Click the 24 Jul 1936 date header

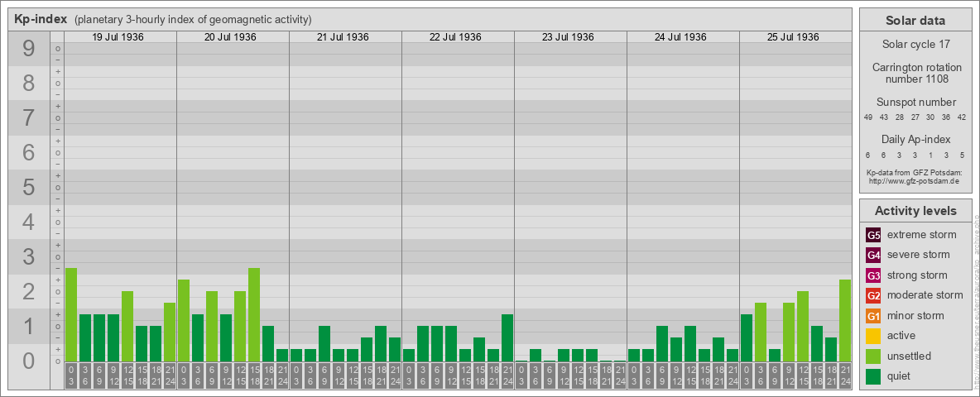click(680, 37)
